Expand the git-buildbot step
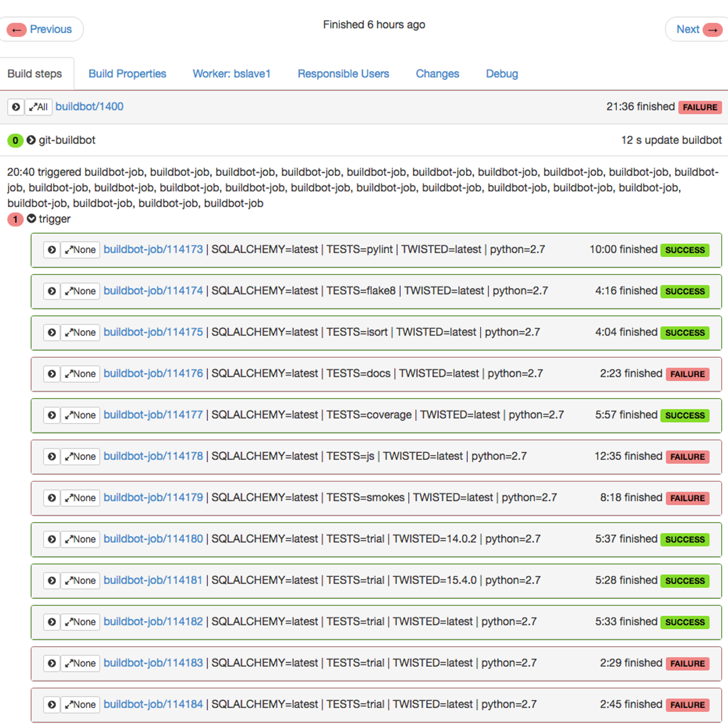 click(x=31, y=140)
